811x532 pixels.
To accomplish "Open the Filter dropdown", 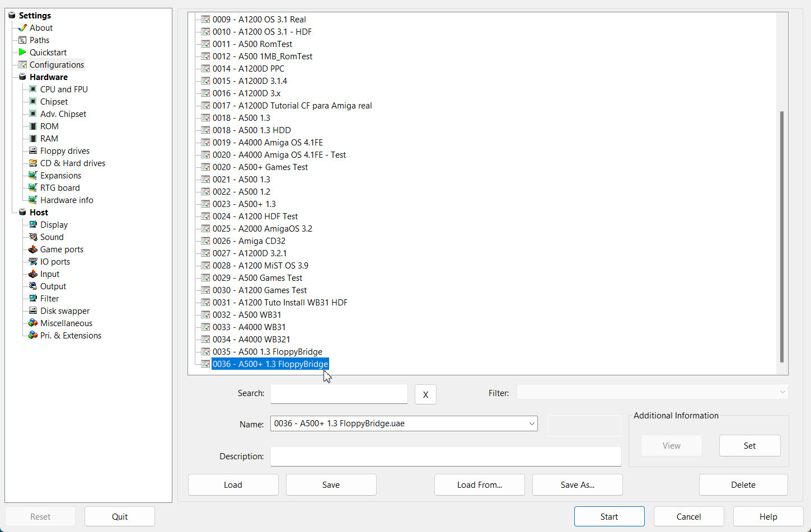I will 782,392.
